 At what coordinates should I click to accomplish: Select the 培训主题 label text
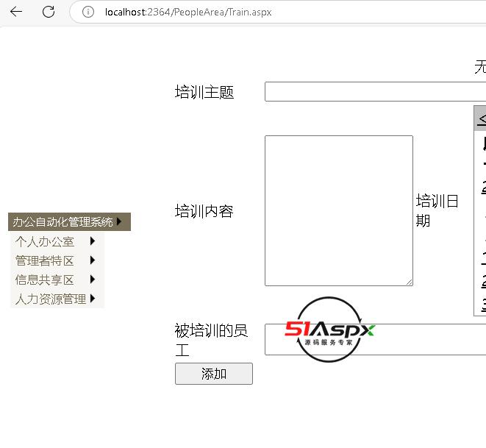coord(204,92)
